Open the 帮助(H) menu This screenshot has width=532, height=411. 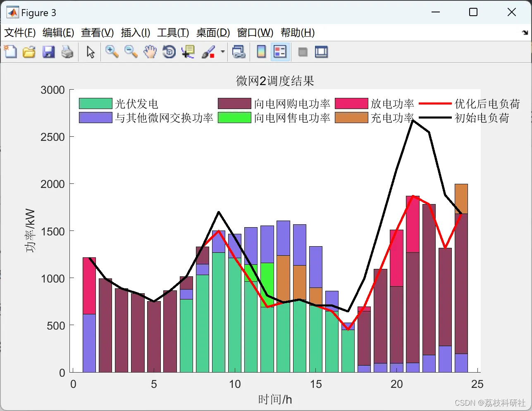click(298, 33)
